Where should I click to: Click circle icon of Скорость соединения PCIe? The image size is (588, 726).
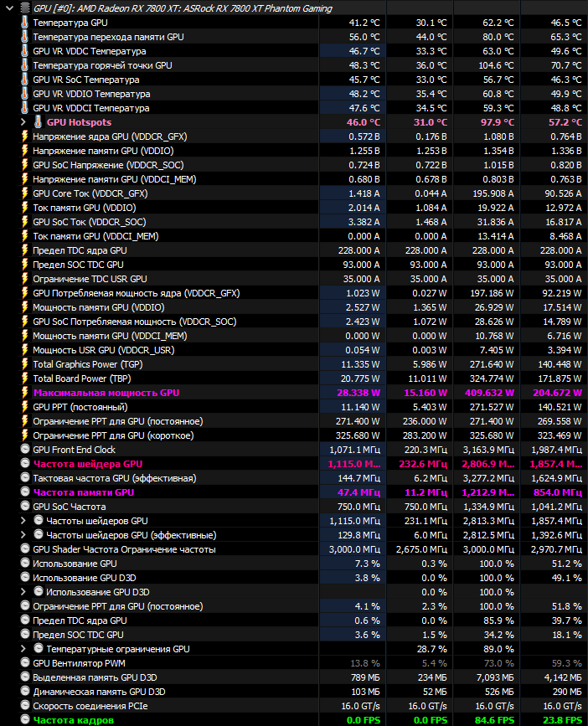click(25, 706)
